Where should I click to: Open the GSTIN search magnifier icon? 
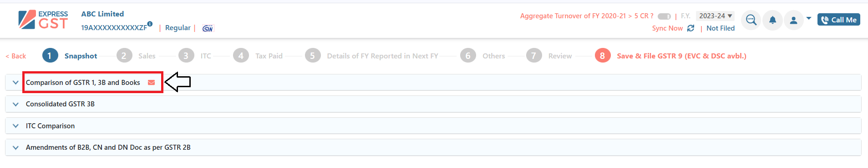coord(751,20)
